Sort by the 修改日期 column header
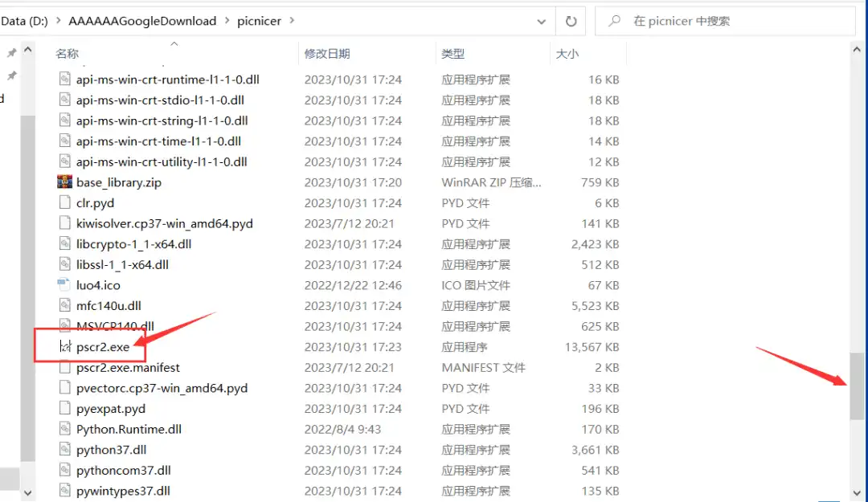Image resolution: width=868 pixels, height=502 pixels. 327,54
